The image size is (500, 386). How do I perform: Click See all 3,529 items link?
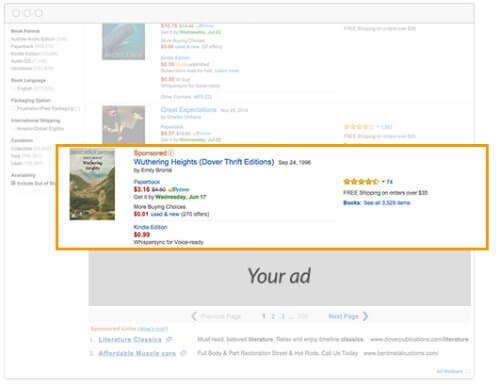(x=387, y=203)
